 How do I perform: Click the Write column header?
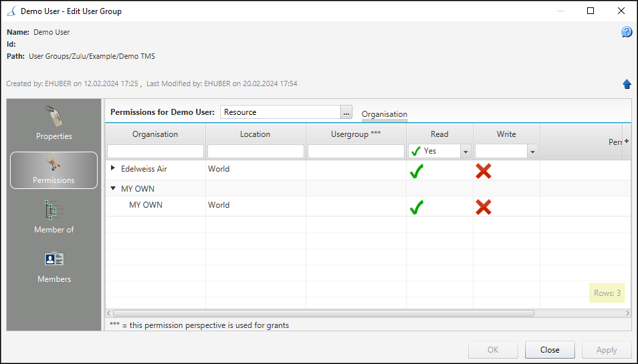click(x=506, y=134)
